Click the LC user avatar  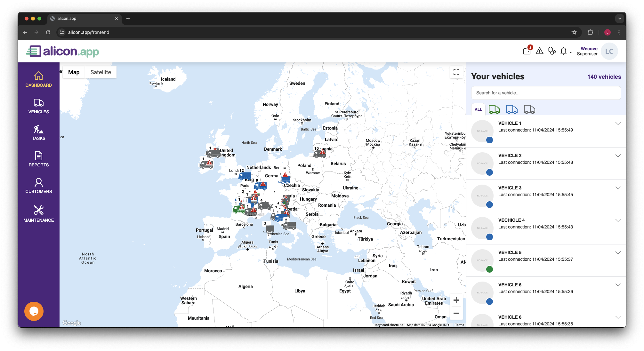609,51
